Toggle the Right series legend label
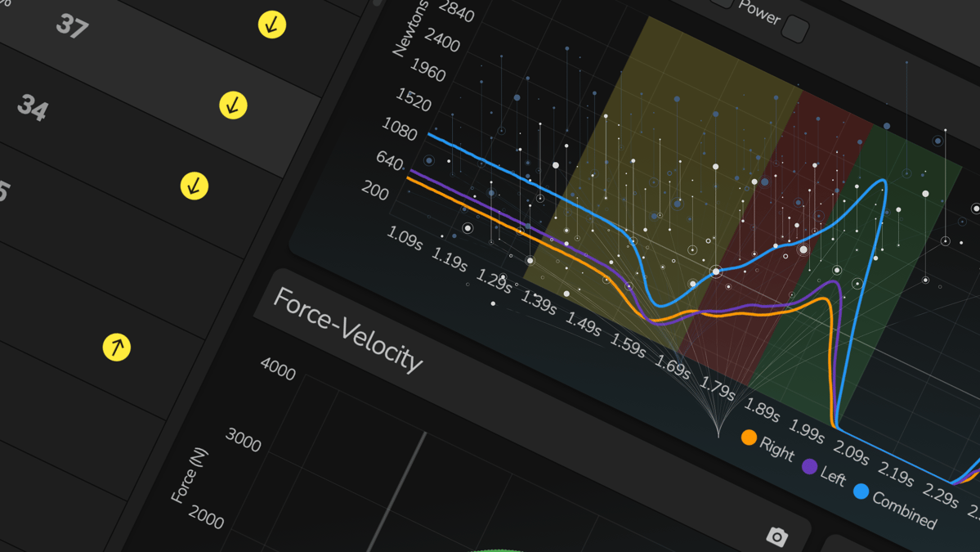 pyautogui.click(x=776, y=448)
